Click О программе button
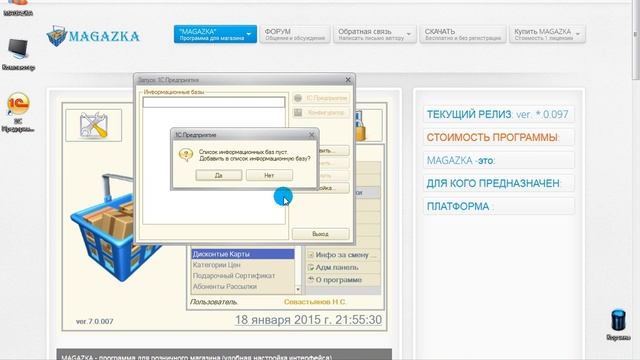Viewport: 640px width, 360px height. 343,280
